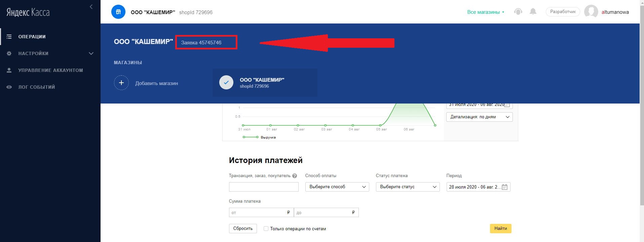Click the yellow Найти button
Viewport: 644px width, 242px height.
tap(501, 229)
